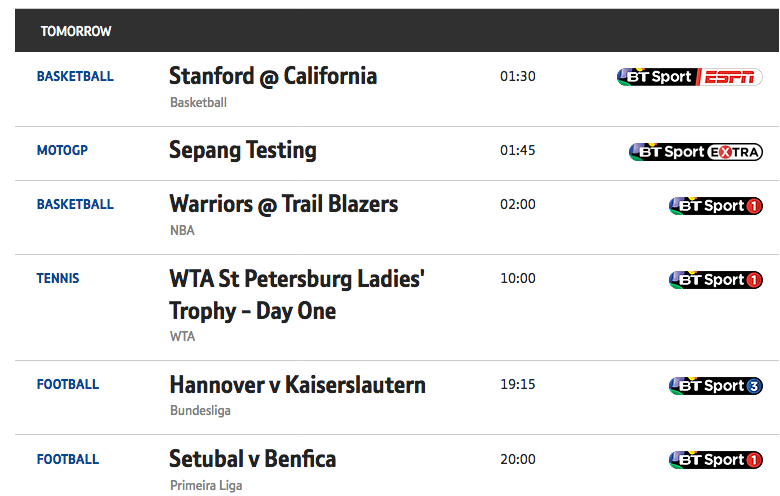This screenshot has width=780, height=496.
Task: Click BT Sport 1 logo for Setubal match
Action: tap(715, 460)
